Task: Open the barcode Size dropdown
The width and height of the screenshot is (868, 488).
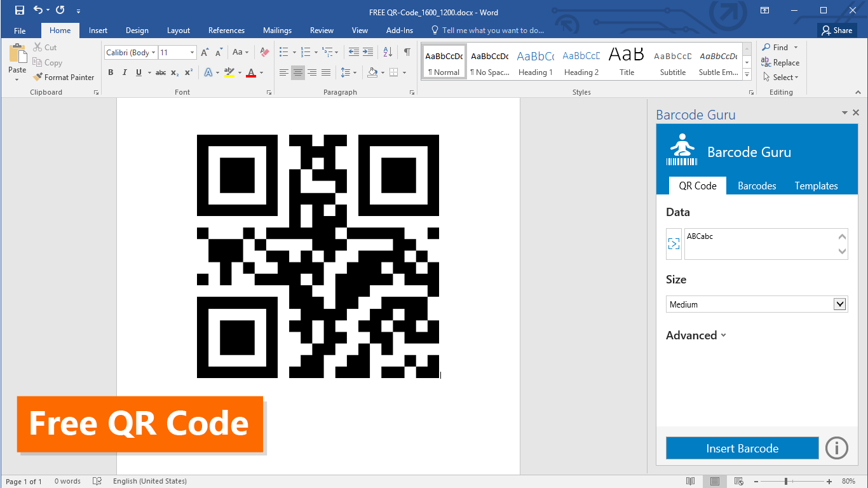Action: click(840, 304)
